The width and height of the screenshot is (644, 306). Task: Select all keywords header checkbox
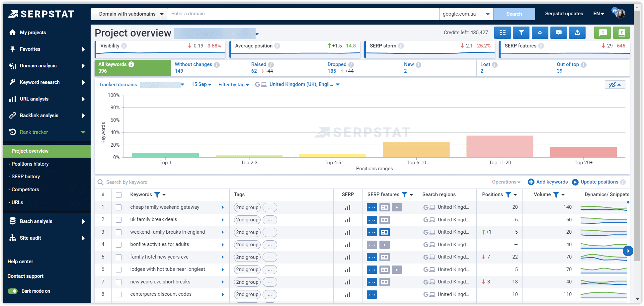[119, 195]
